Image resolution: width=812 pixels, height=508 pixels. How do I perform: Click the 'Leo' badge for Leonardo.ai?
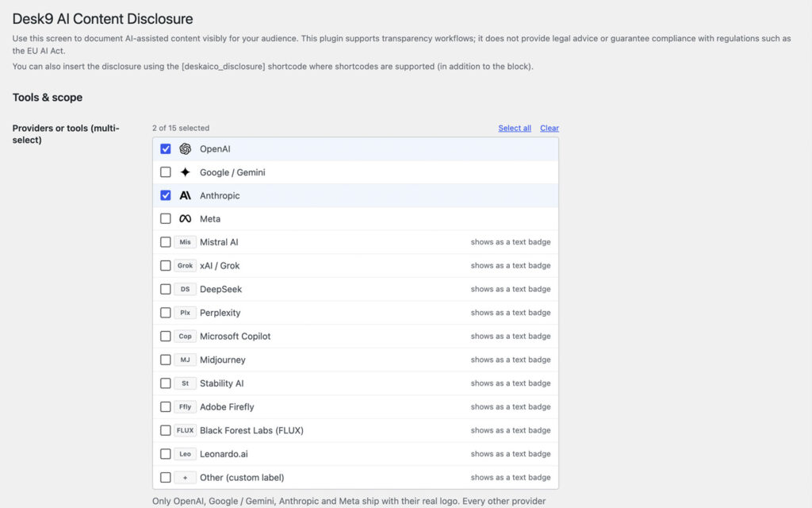tap(185, 454)
